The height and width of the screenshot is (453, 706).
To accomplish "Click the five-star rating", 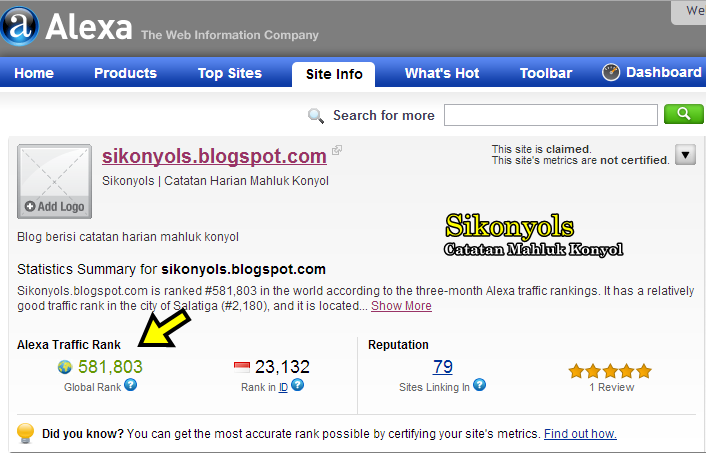I will [610, 371].
